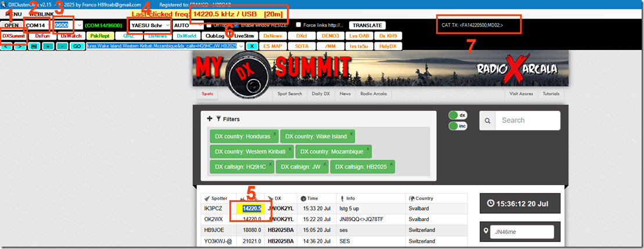Image resolution: width=644 pixels, height=249 pixels.
Task: Click the cyan '-' zoom out button
Action: coord(62,46)
